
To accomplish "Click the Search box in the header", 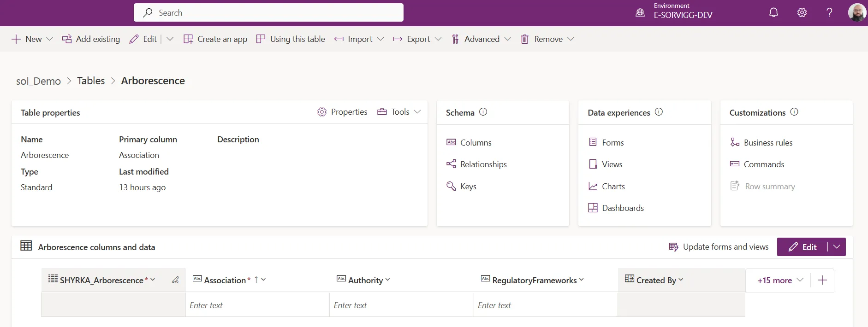I will click(268, 12).
